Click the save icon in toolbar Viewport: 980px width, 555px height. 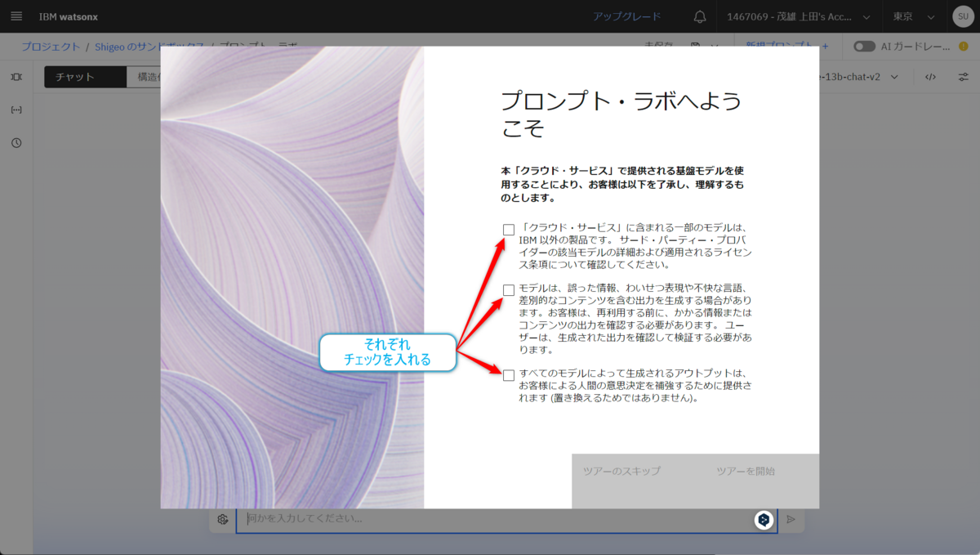pyautogui.click(x=696, y=47)
